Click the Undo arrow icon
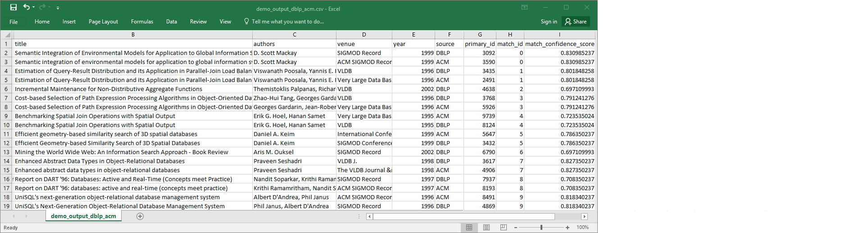The height and width of the screenshot is (233, 868). (x=27, y=7)
